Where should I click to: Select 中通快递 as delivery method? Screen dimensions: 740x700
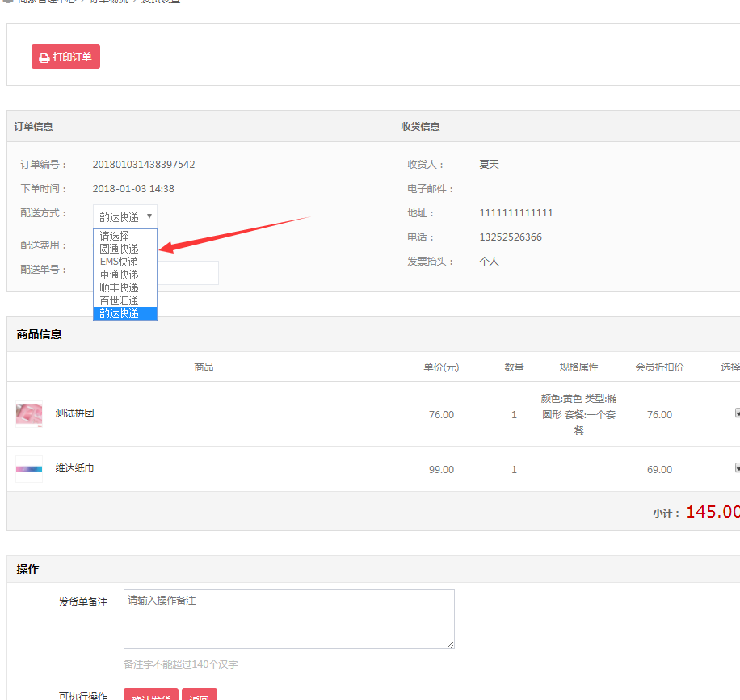tap(119, 275)
